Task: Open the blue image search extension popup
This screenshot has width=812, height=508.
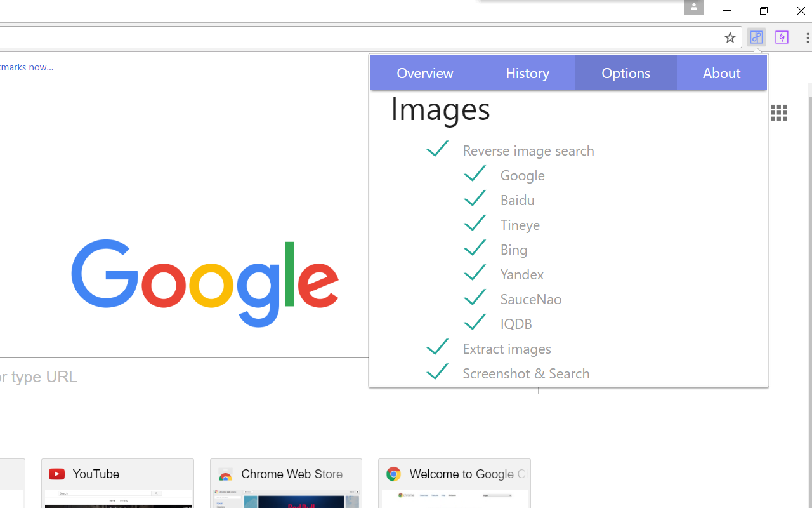Action: click(756, 37)
